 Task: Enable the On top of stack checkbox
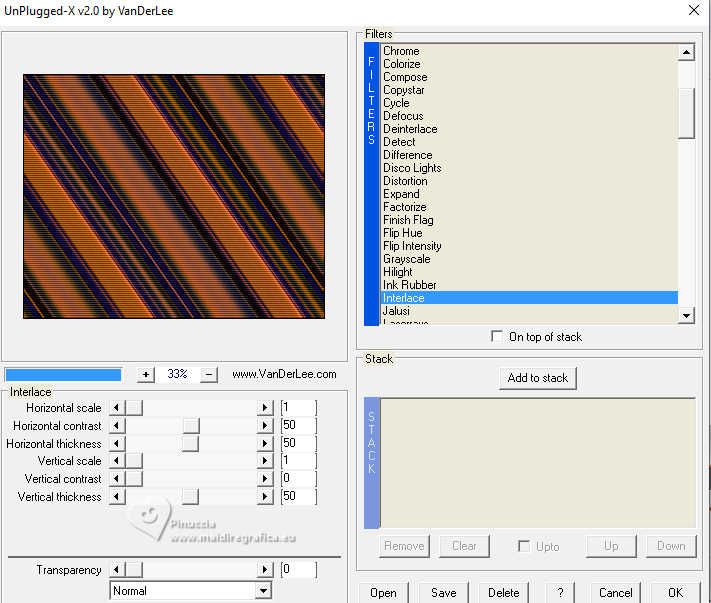[x=497, y=337]
